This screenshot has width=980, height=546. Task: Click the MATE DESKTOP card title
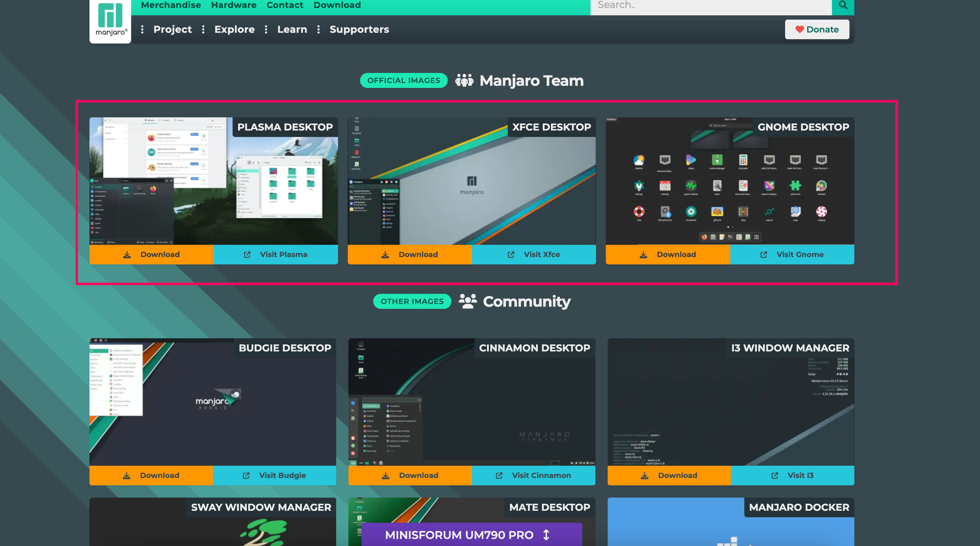point(550,507)
